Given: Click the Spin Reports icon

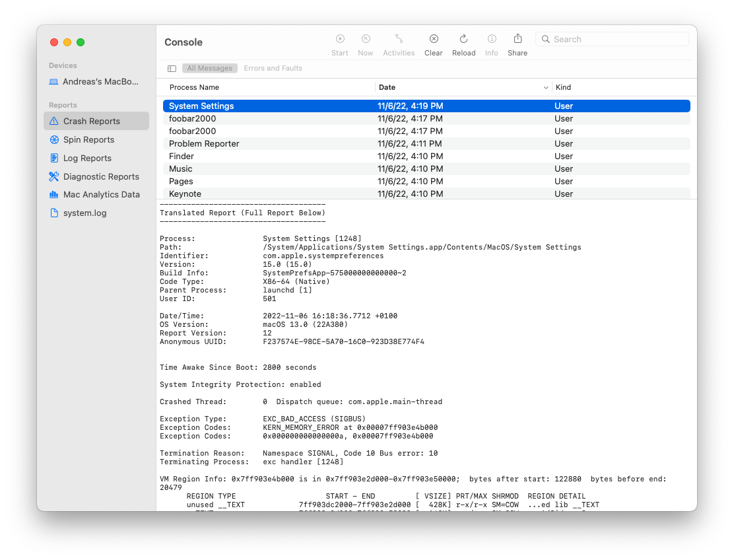Looking at the screenshot, I should (54, 139).
